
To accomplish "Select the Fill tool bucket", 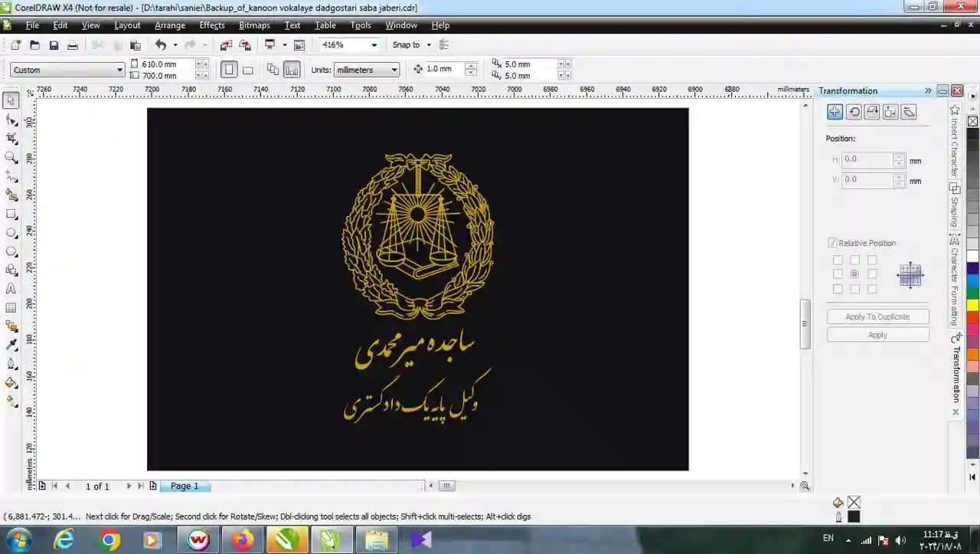I will coord(11,383).
